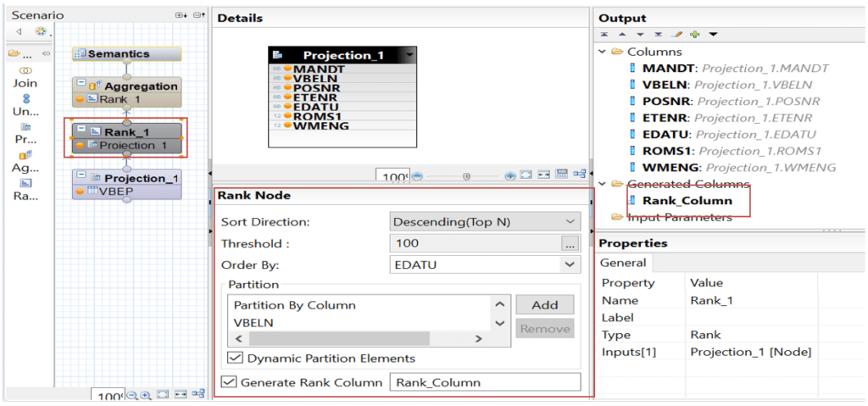Click the Rank_Column name input field
This screenshot has height=406, width=868.
point(484,382)
